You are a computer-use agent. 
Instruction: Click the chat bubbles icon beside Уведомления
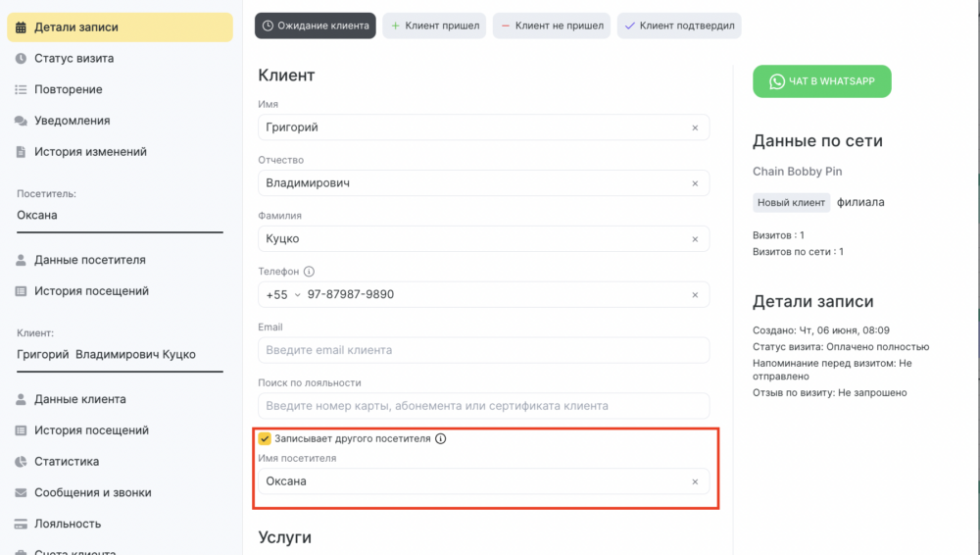[x=21, y=121]
